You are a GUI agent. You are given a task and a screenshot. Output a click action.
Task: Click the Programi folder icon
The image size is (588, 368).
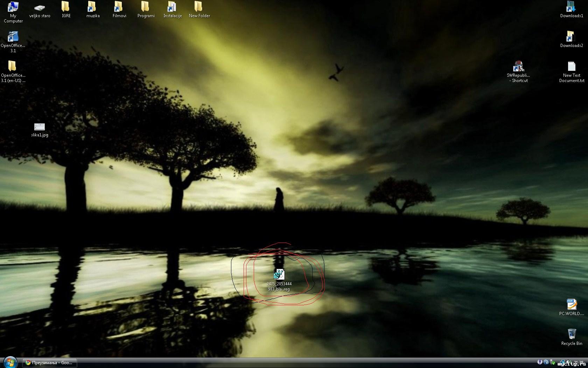pyautogui.click(x=146, y=10)
